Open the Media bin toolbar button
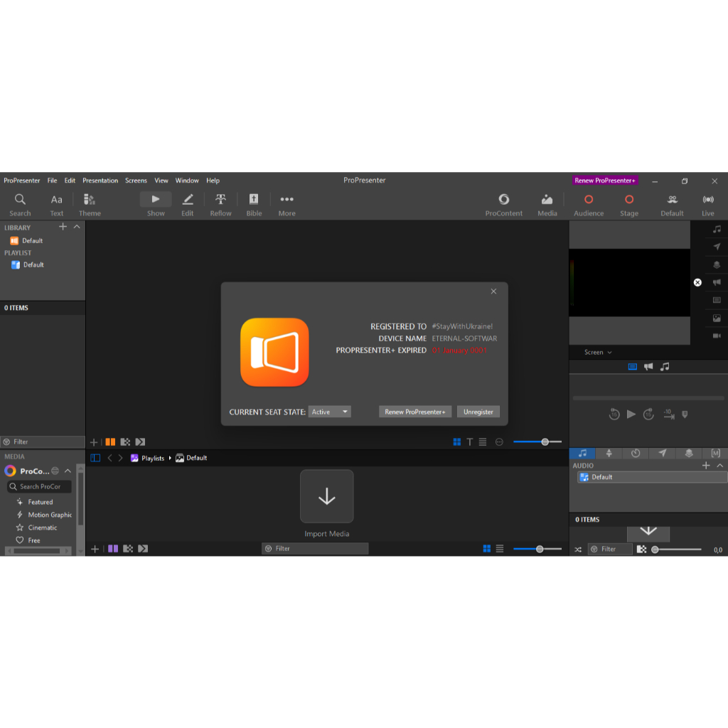Screen dimensions: 728x728 [x=547, y=205]
